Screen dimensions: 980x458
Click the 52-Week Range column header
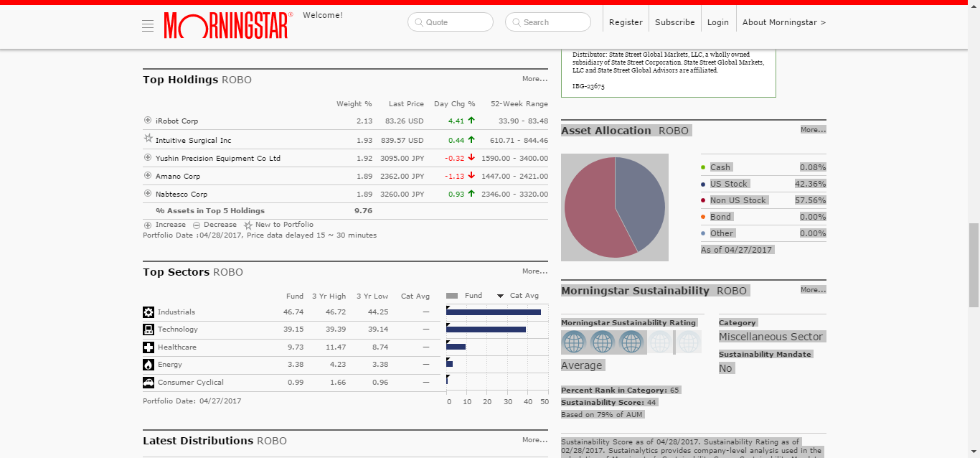tap(519, 104)
